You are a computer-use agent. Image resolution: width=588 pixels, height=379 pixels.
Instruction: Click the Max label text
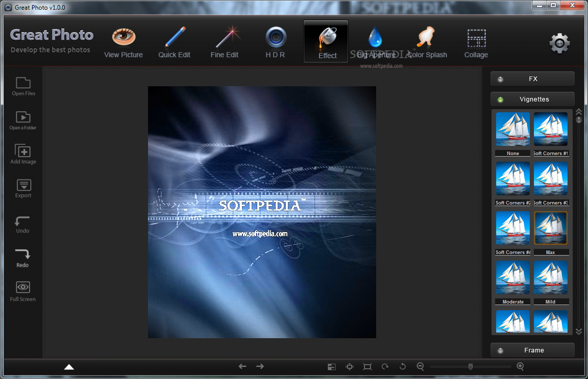551,252
